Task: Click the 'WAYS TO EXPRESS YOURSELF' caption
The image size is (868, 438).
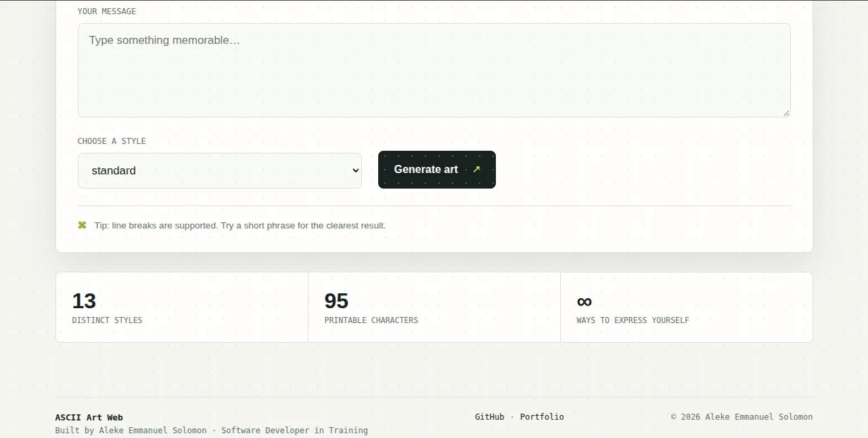Action: coord(633,320)
